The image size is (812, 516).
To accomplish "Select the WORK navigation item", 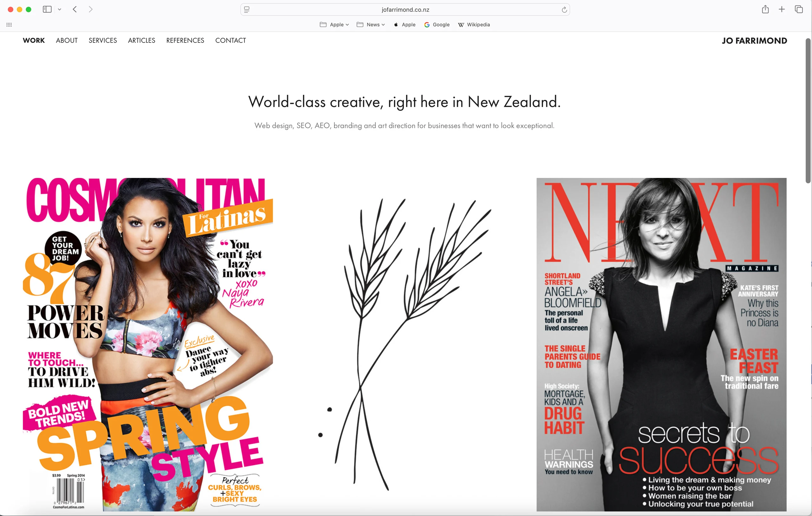I will (34, 41).
